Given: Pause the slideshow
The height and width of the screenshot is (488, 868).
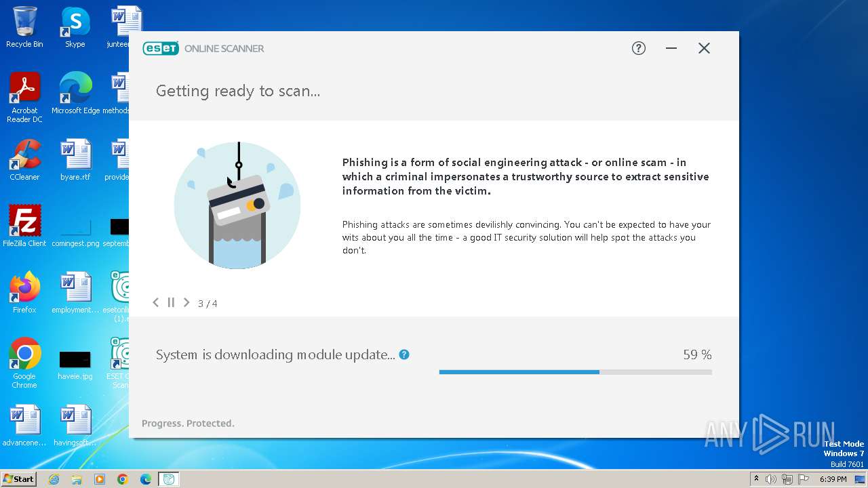Looking at the screenshot, I should (x=171, y=302).
